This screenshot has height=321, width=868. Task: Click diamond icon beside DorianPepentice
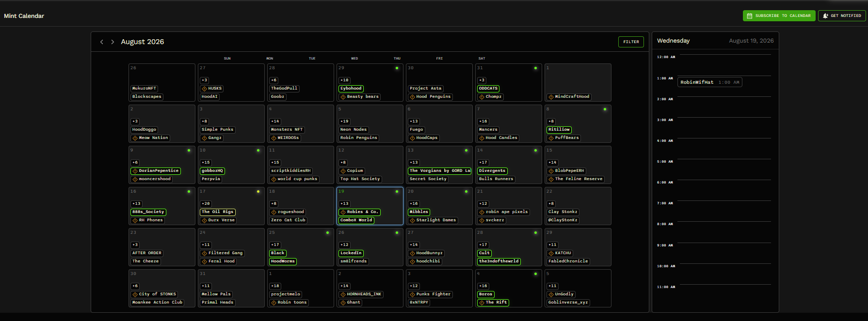tap(135, 171)
